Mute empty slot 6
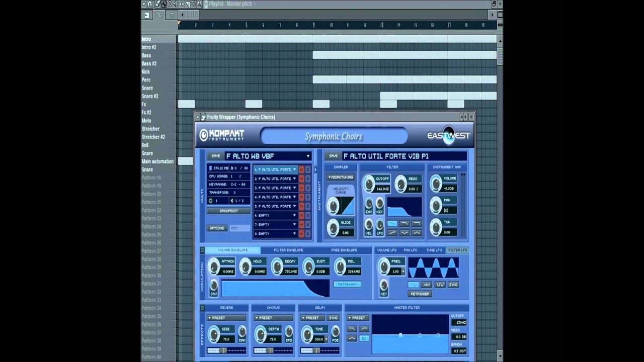644x362 pixels. pyautogui.click(x=301, y=215)
